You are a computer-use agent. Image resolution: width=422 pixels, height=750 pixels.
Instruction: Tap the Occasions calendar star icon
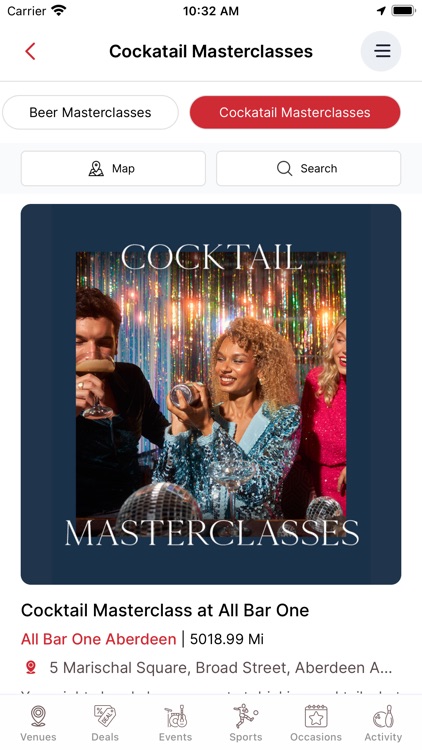(x=316, y=716)
